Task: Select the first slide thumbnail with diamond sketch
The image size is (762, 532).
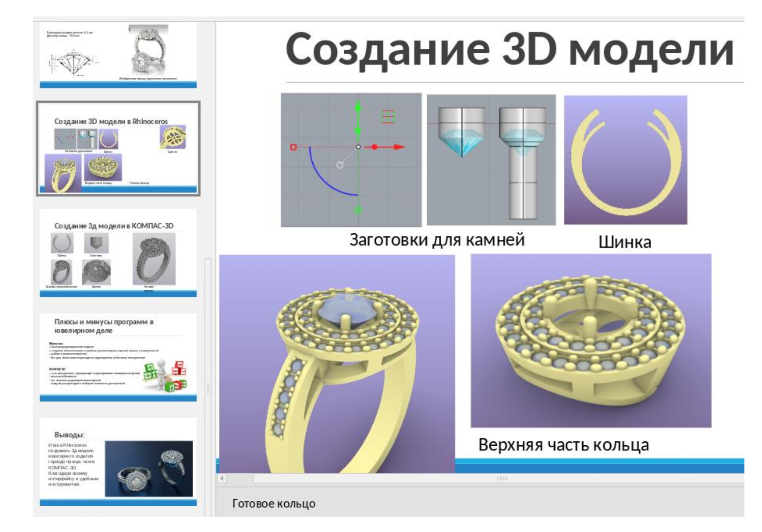Action: pos(118,54)
